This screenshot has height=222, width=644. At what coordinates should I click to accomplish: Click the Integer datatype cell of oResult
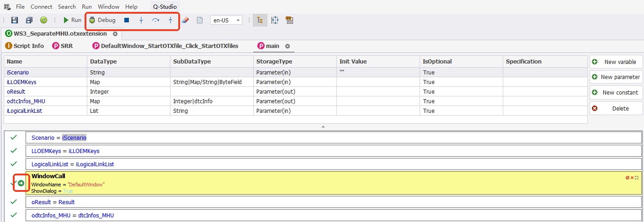(128, 91)
